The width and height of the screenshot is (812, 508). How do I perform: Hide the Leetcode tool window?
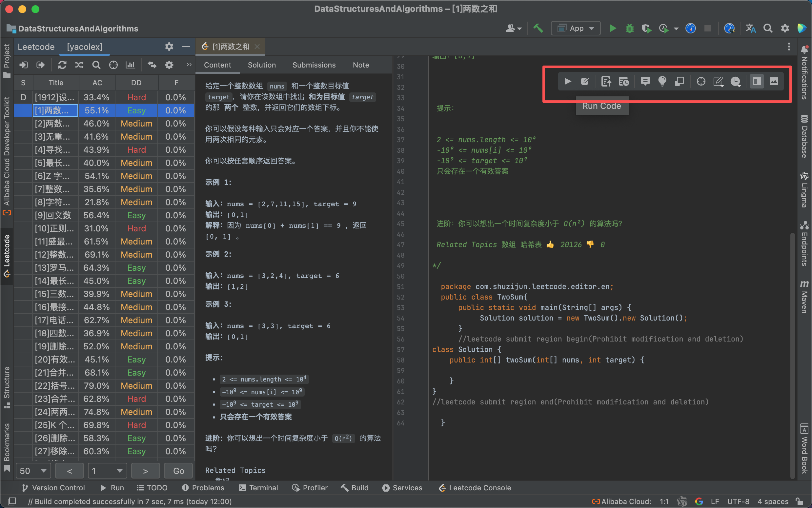(186, 46)
